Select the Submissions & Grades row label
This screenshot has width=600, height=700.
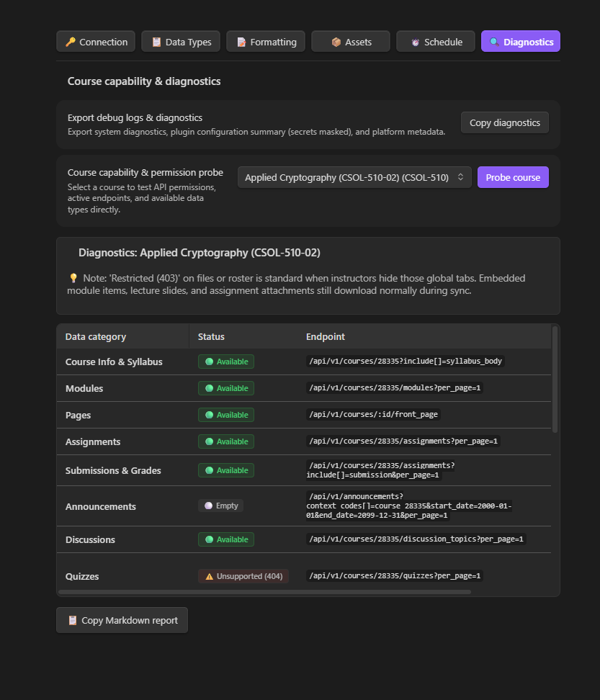pos(113,470)
